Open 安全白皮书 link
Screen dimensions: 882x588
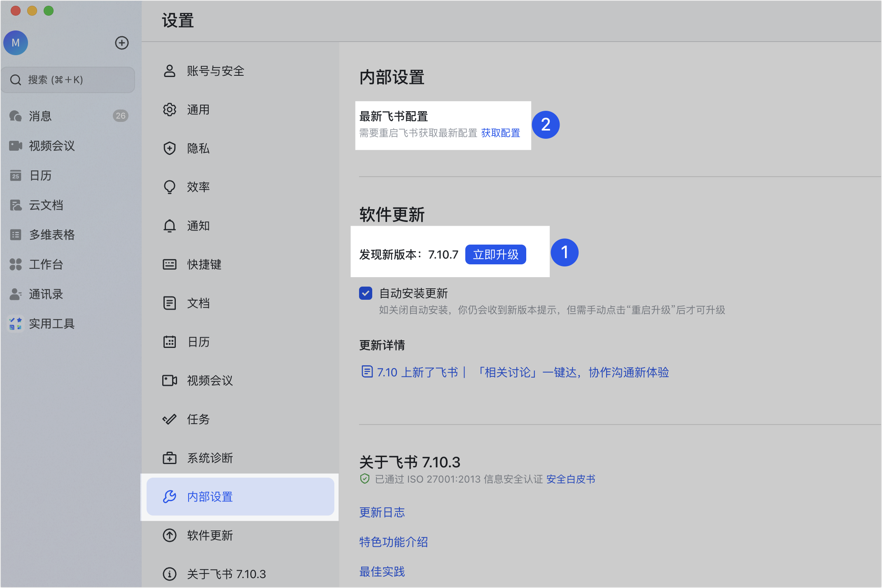pos(571,479)
